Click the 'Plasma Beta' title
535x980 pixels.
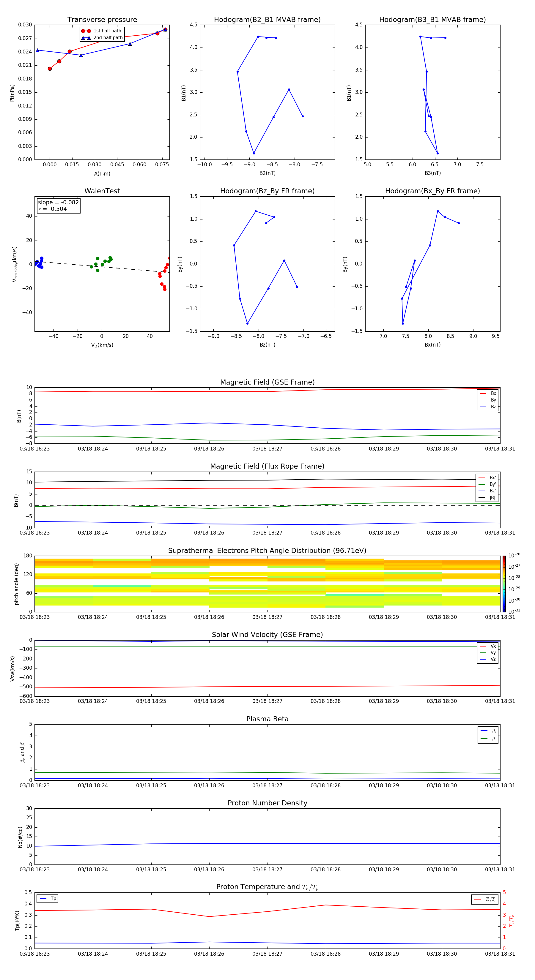tap(267, 719)
